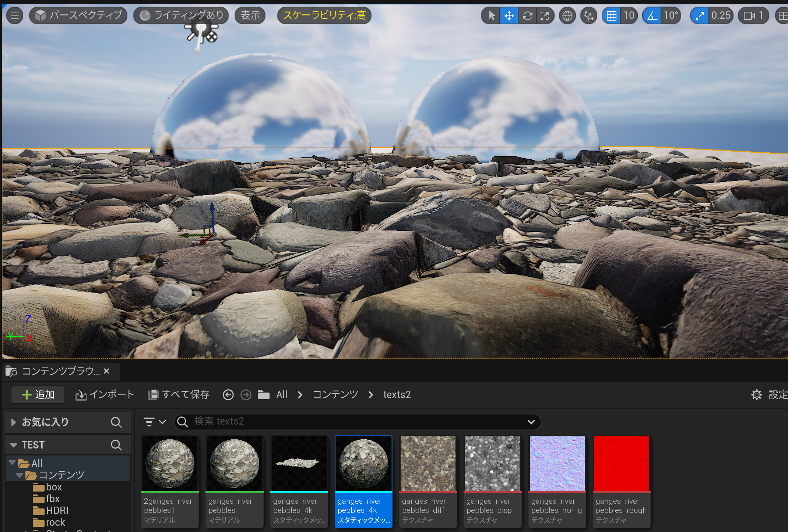
Task: Click the 追加 add button
Action: [38, 395]
